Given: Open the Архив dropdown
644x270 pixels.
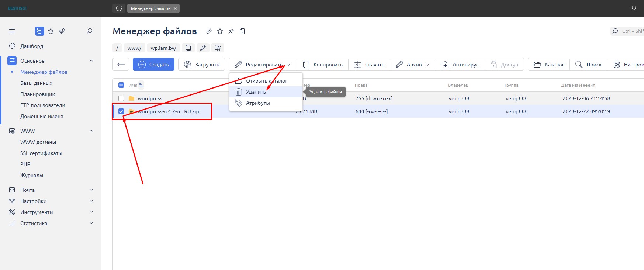Looking at the screenshot, I should tap(412, 65).
